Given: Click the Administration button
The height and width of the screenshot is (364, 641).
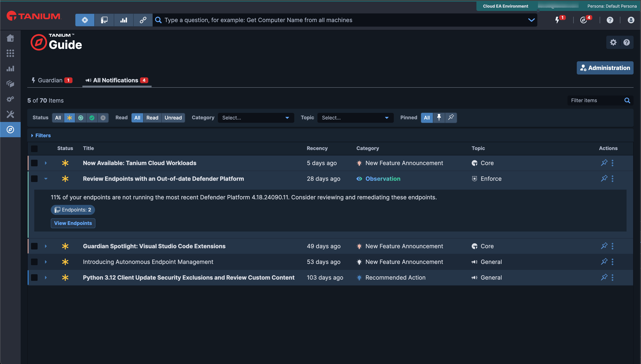Looking at the screenshot, I should point(605,68).
